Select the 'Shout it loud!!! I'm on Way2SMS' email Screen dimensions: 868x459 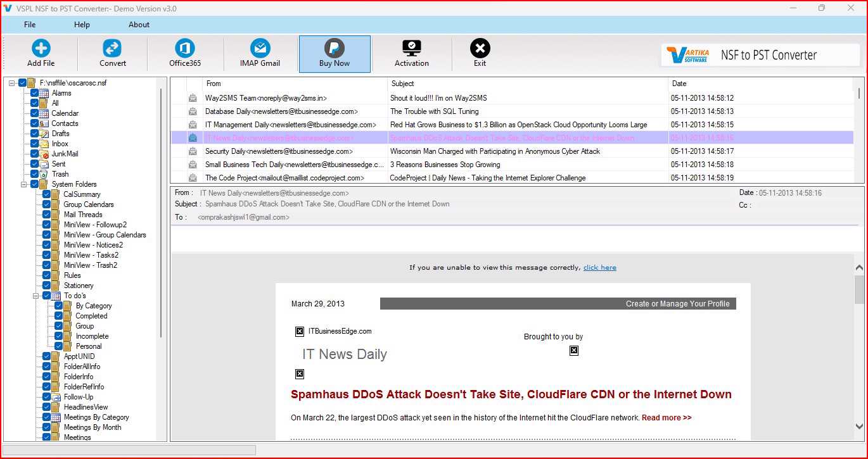tap(438, 98)
